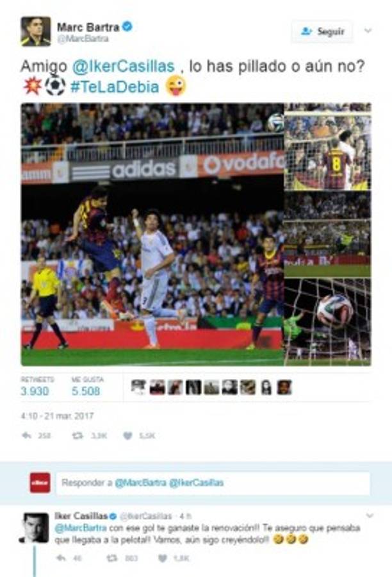Viewport: 392px width, 577px height.
Task: Click the Seguir follow button
Action: click(x=322, y=31)
